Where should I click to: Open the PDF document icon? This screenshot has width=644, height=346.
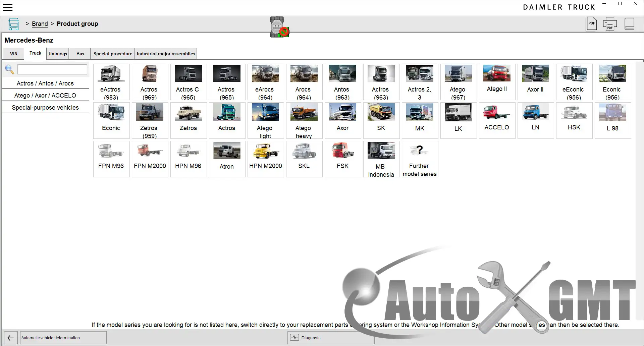pos(591,24)
